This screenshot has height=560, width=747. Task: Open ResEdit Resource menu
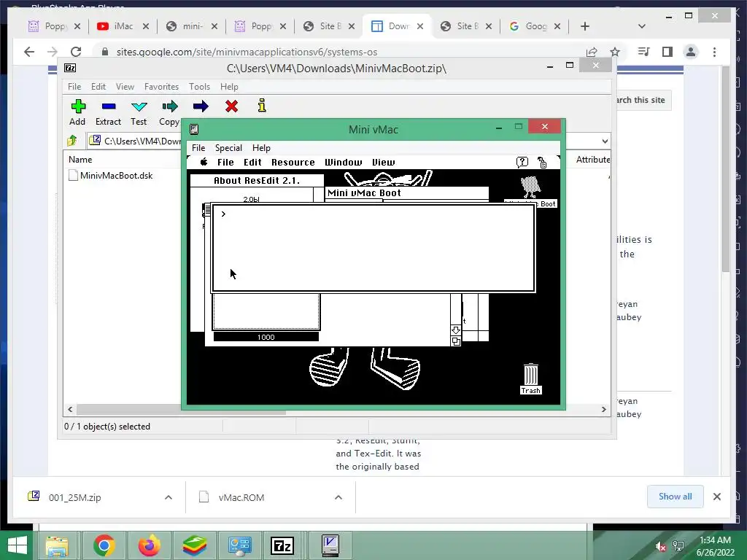click(x=293, y=163)
